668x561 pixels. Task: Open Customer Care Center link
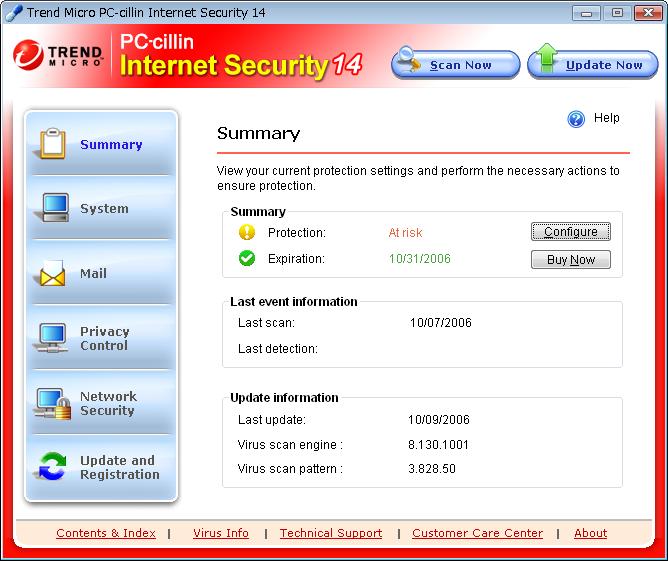[x=477, y=533]
